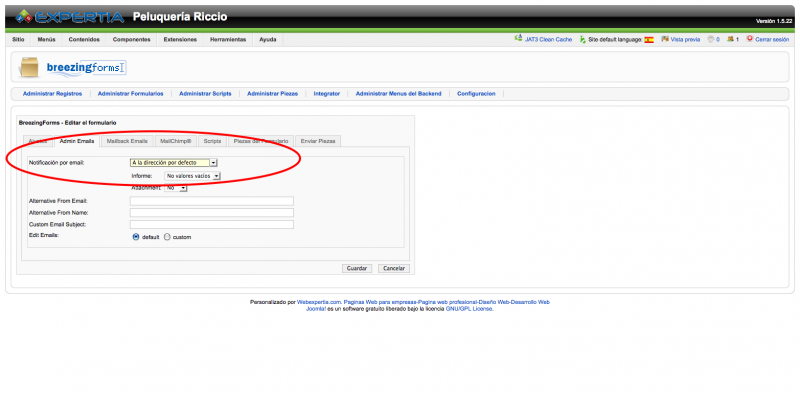This screenshot has width=800, height=399.
Task: Open the Componentes menu
Action: point(132,39)
